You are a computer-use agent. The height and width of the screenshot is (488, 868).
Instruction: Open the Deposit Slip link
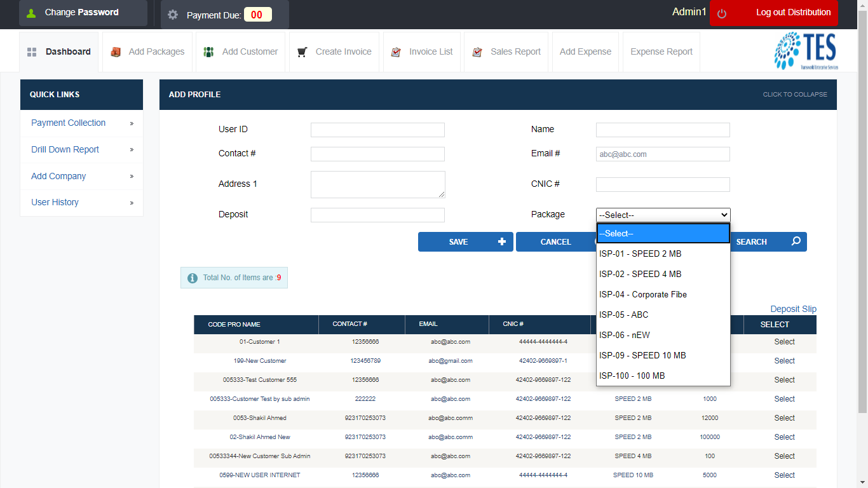(x=794, y=309)
